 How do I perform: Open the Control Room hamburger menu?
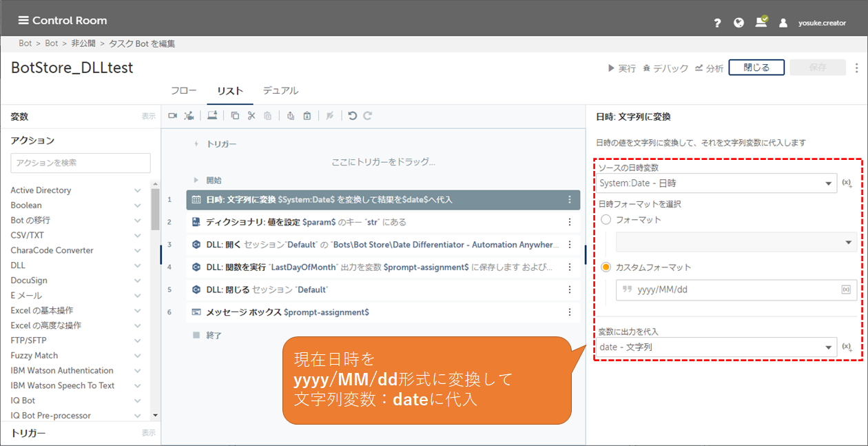(23, 20)
